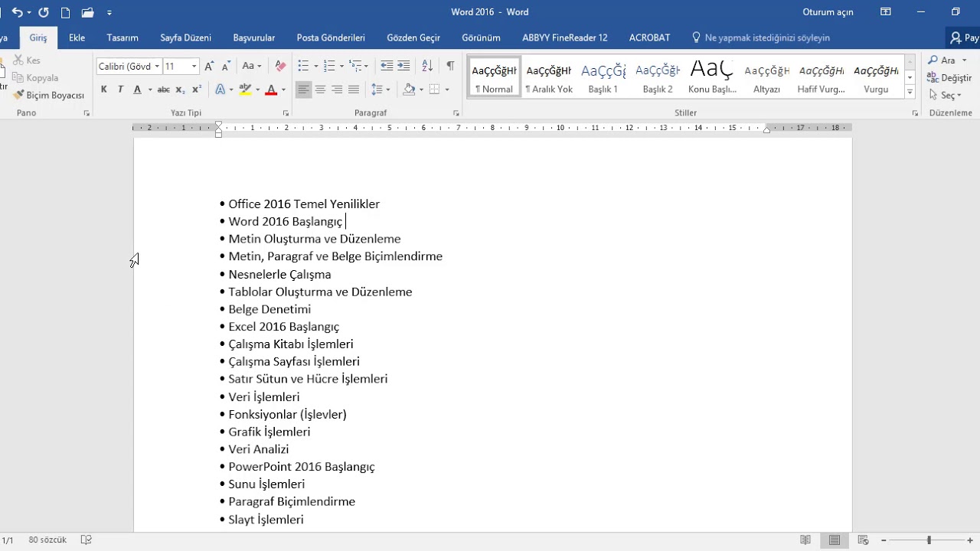Image resolution: width=980 pixels, height=551 pixels.
Task: Open the Yazı Tipi dialog launcher
Action: point(286,113)
